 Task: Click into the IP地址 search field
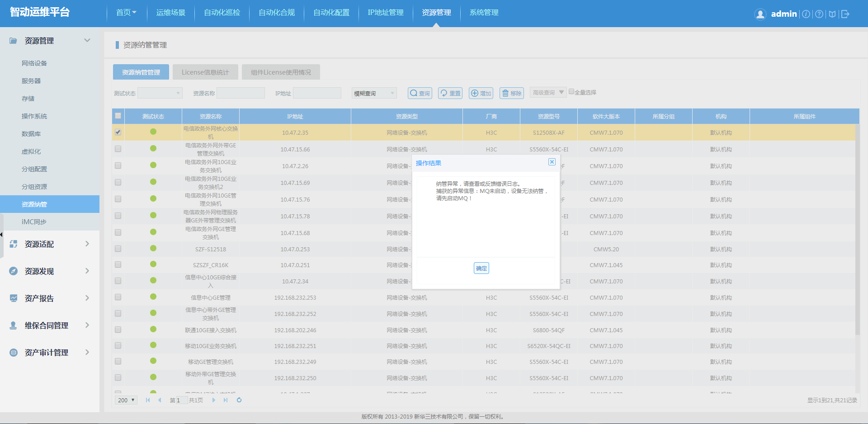317,93
